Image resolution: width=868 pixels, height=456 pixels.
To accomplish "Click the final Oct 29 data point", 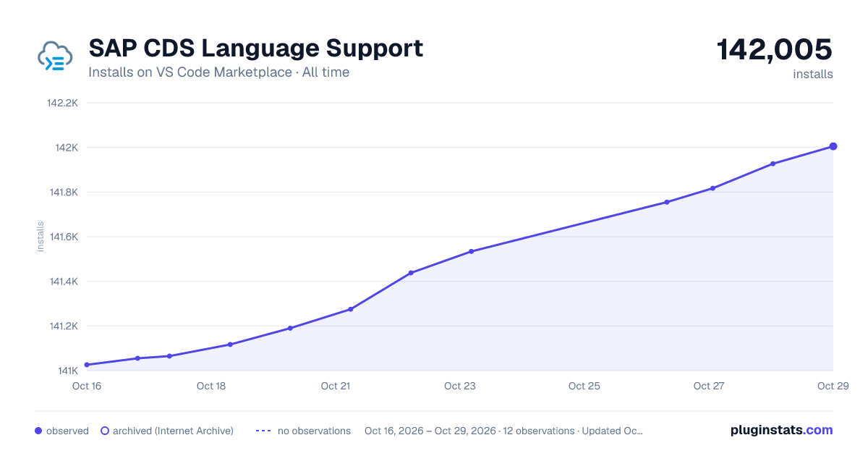I will 833,146.
